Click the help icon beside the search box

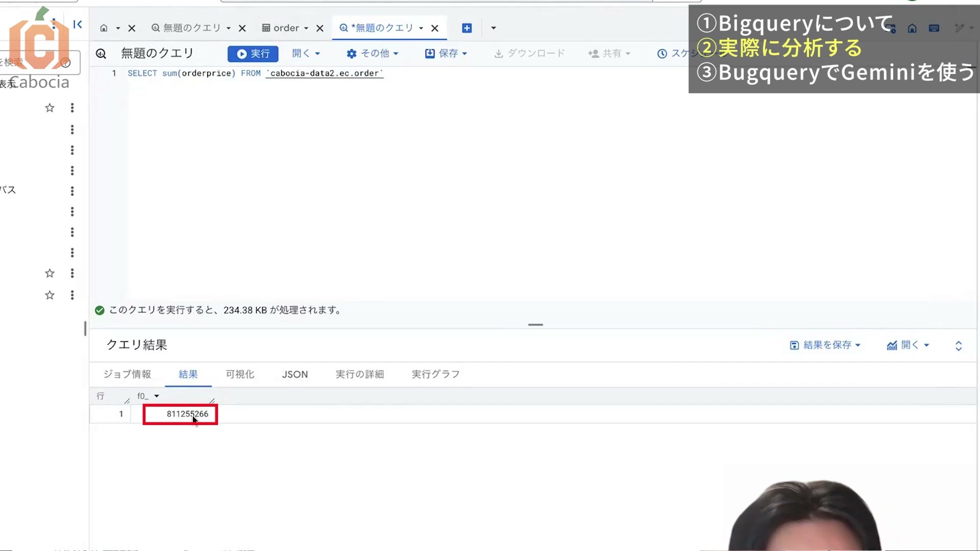[65, 63]
